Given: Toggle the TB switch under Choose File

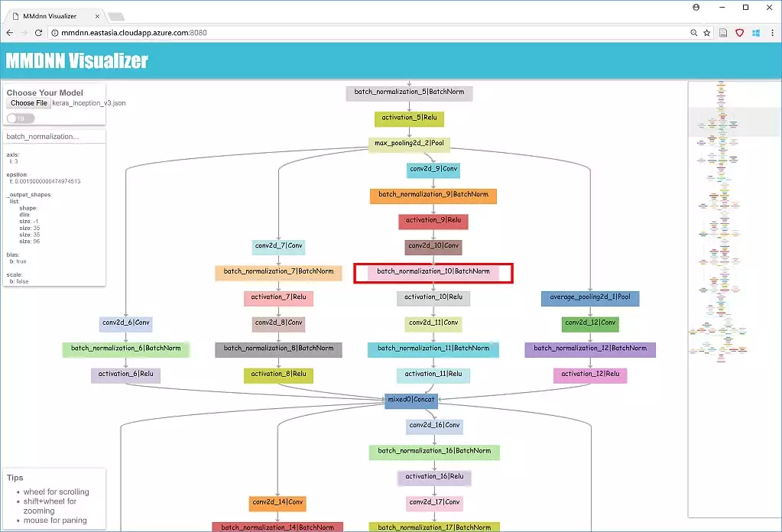Looking at the screenshot, I should pos(21,118).
